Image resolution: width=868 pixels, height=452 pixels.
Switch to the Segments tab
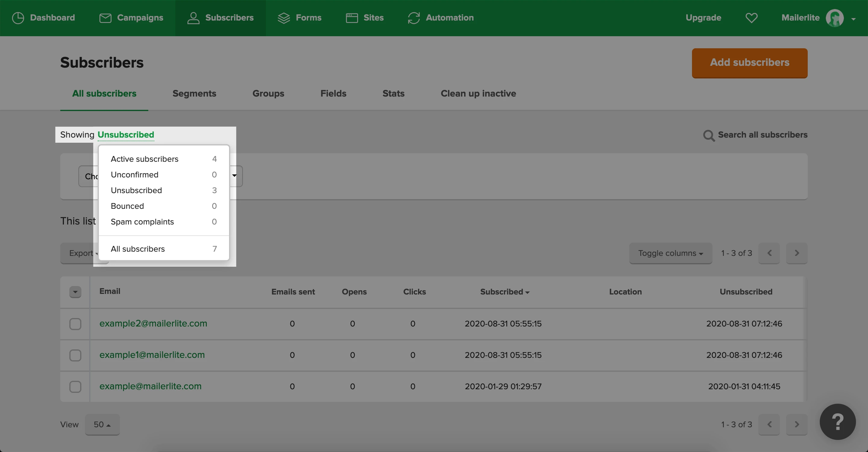point(194,94)
